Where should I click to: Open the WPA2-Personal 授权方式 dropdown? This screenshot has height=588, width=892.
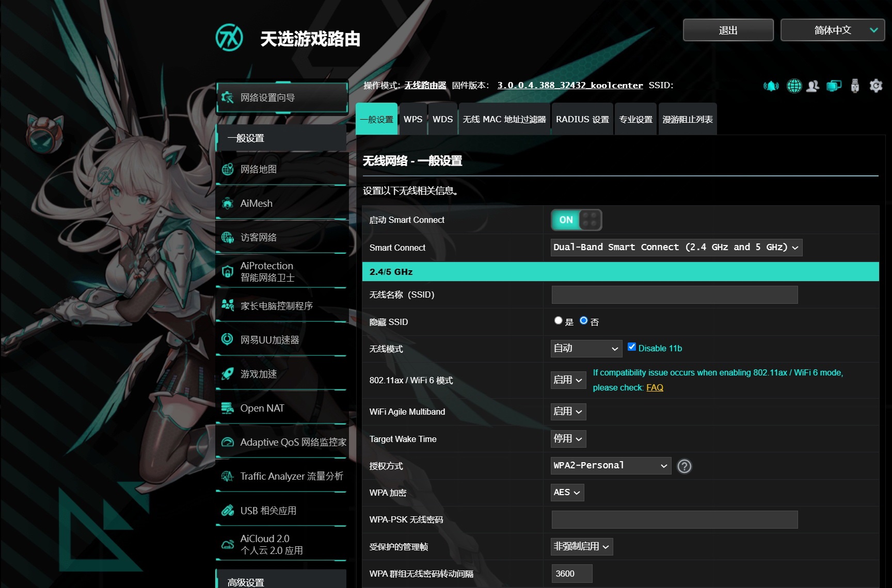coord(611,466)
